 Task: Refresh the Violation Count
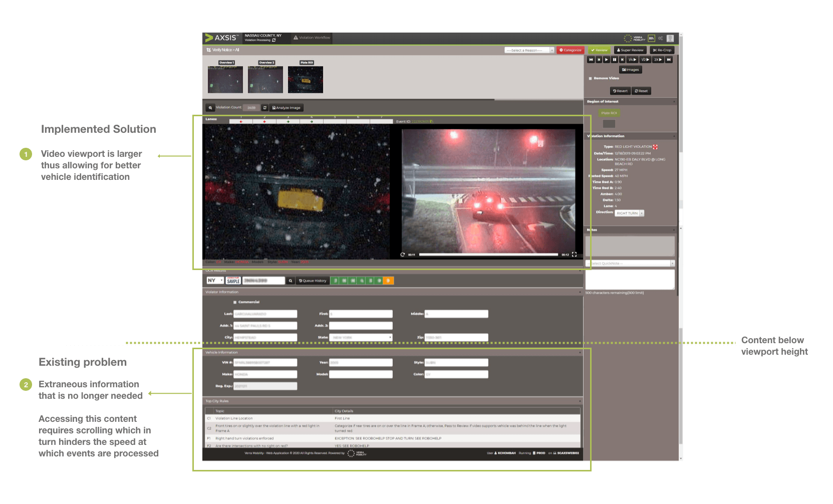[x=265, y=108]
